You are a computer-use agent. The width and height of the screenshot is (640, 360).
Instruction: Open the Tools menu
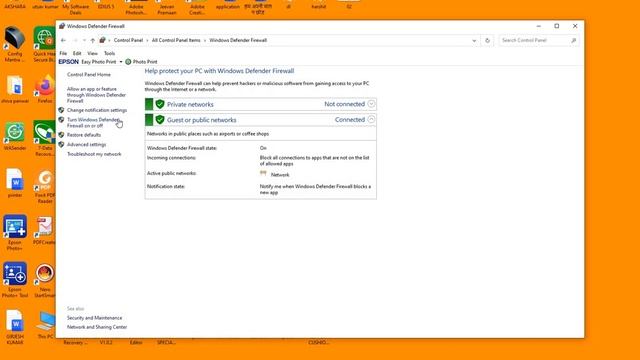(x=109, y=53)
